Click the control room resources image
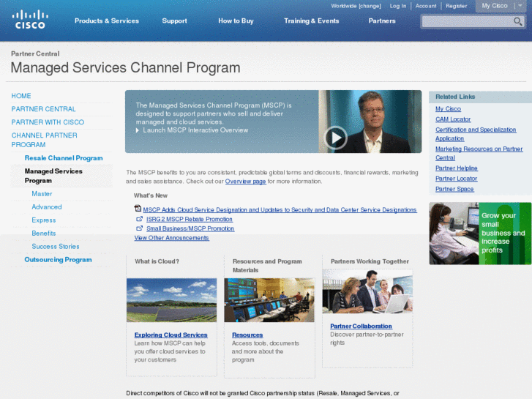The height and width of the screenshot is (399, 532). click(269, 300)
